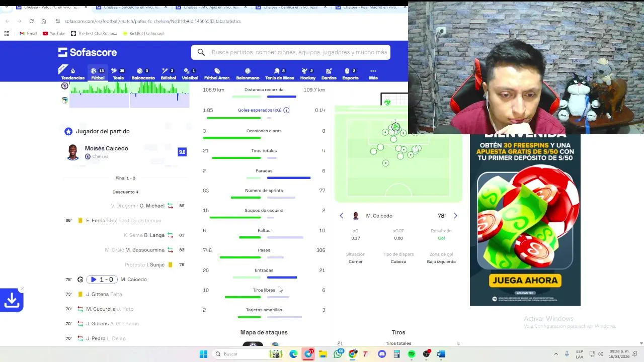Open the Tendencias sports tab
This screenshot has height=362, width=644.
72,74
